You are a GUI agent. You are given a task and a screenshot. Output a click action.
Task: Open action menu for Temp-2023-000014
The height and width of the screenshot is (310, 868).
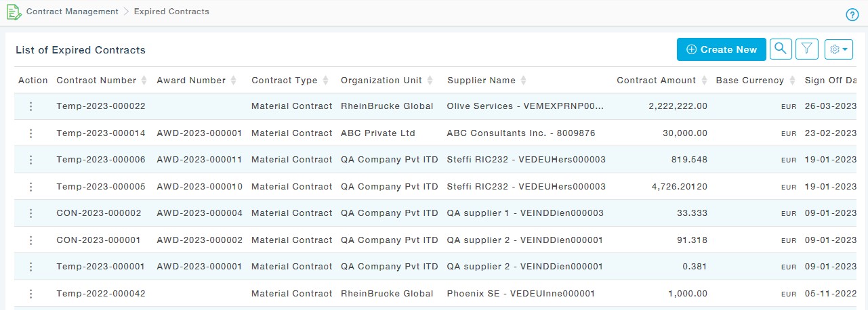coord(30,133)
